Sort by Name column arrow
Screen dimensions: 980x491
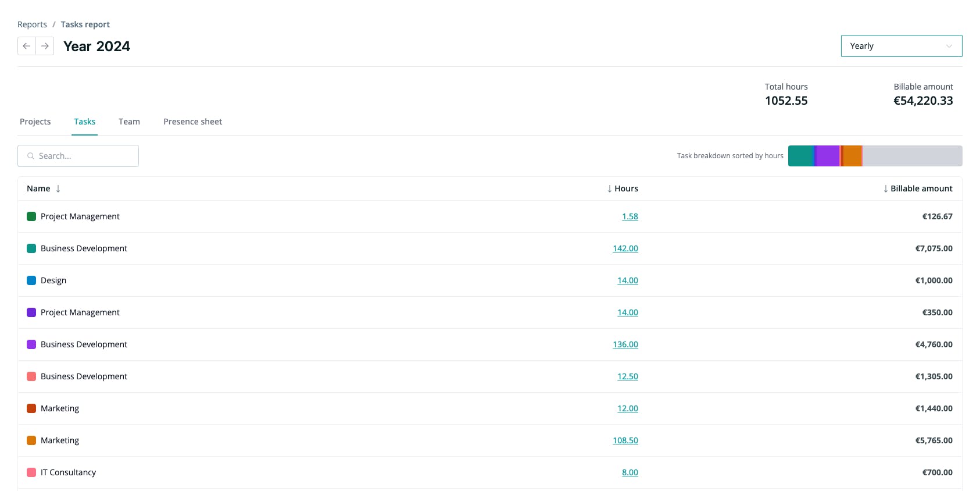point(58,188)
